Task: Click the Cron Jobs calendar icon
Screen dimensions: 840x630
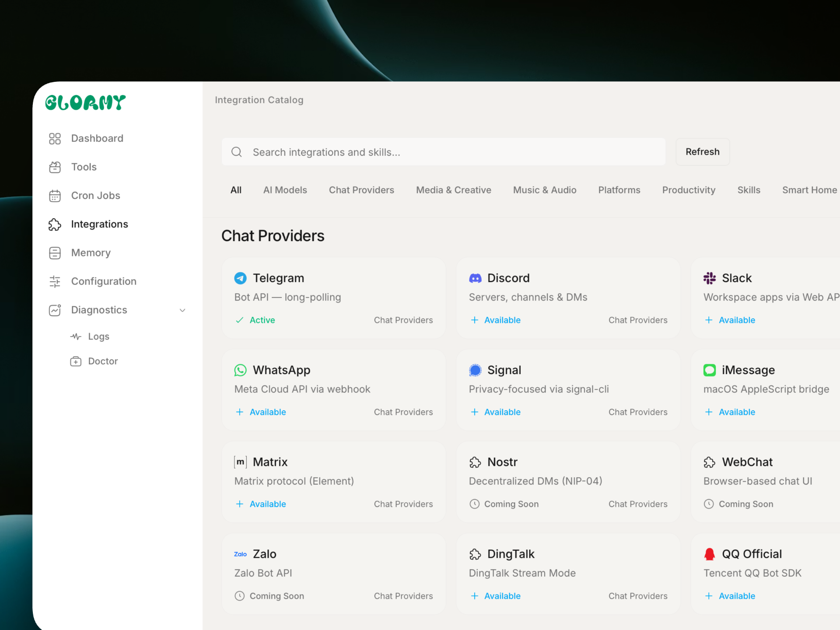Action: 55,196
